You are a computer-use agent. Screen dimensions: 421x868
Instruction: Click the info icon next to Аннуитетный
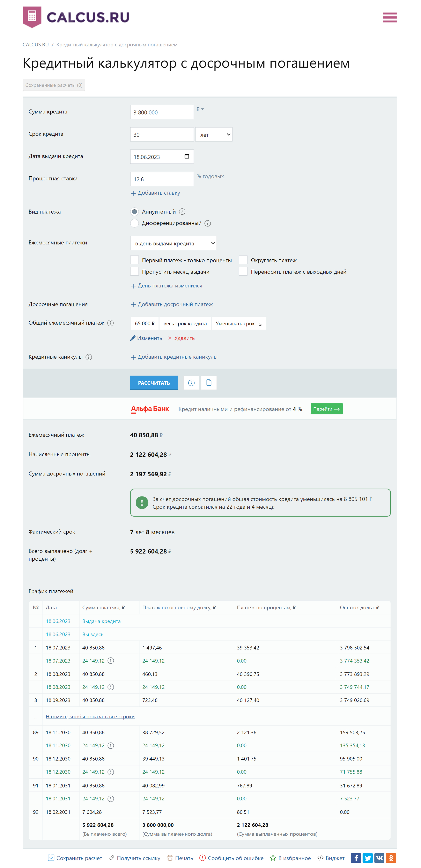click(182, 212)
